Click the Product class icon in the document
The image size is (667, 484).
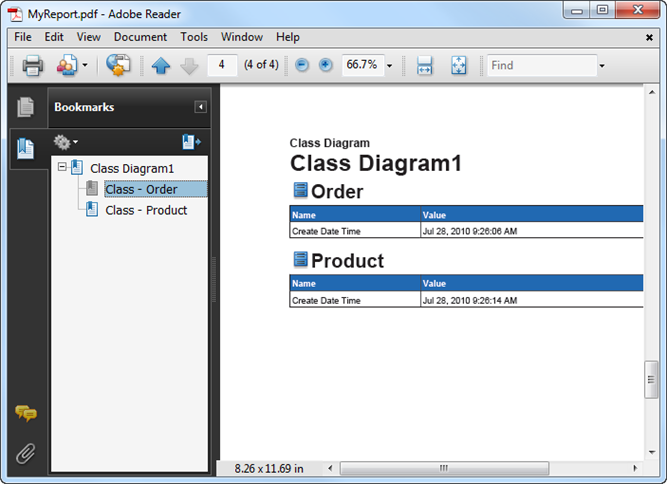point(300,259)
